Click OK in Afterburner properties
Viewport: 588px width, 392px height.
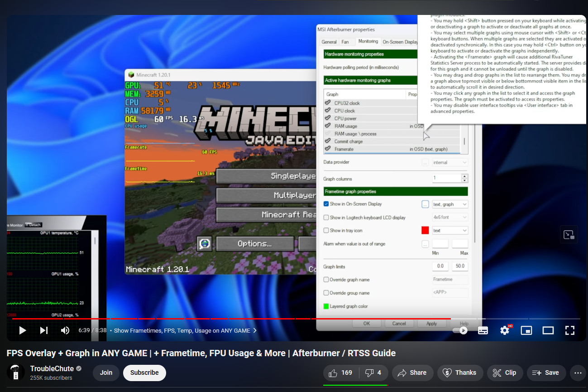pyautogui.click(x=367, y=324)
